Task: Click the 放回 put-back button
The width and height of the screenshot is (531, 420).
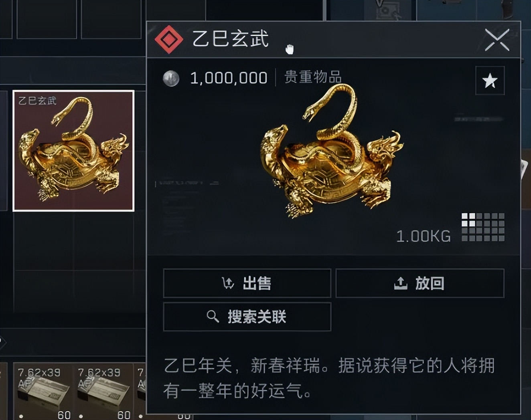Action: (420, 283)
